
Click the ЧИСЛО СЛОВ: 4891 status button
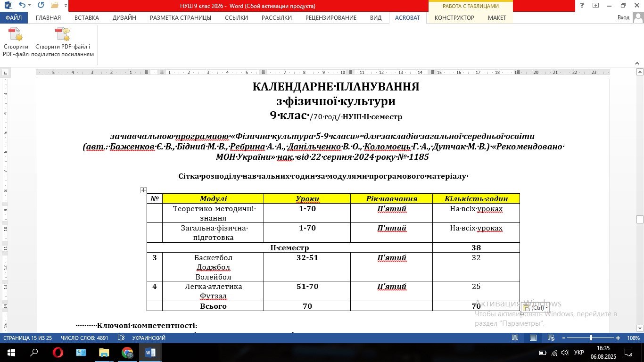(84, 338)
